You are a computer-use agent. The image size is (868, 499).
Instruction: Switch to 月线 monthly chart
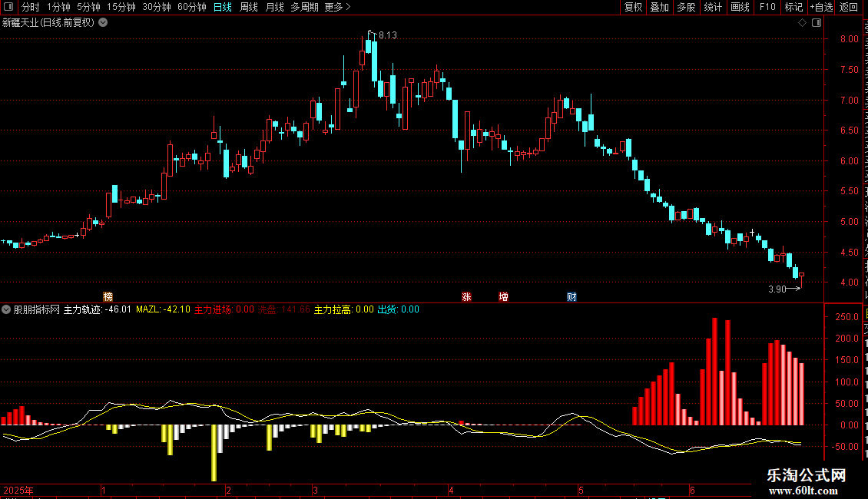[274, 7]
